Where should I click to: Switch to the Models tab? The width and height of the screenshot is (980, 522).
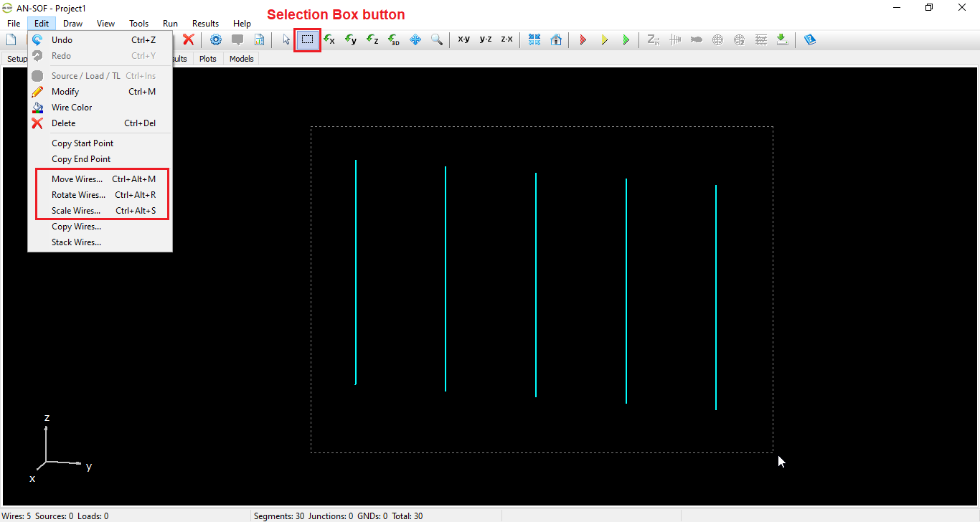pos(242,59)
